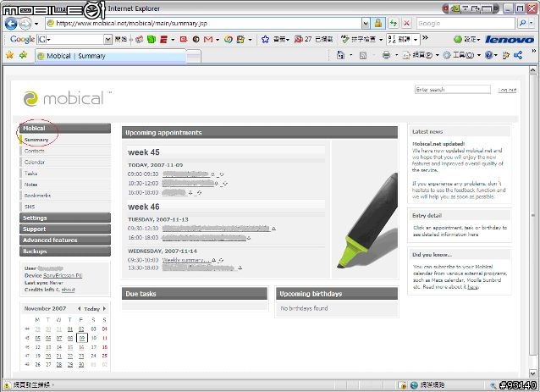The height and width of the screenshot is (392, 540).
Task: Click the Lenovo logo button
Action: 510,39
